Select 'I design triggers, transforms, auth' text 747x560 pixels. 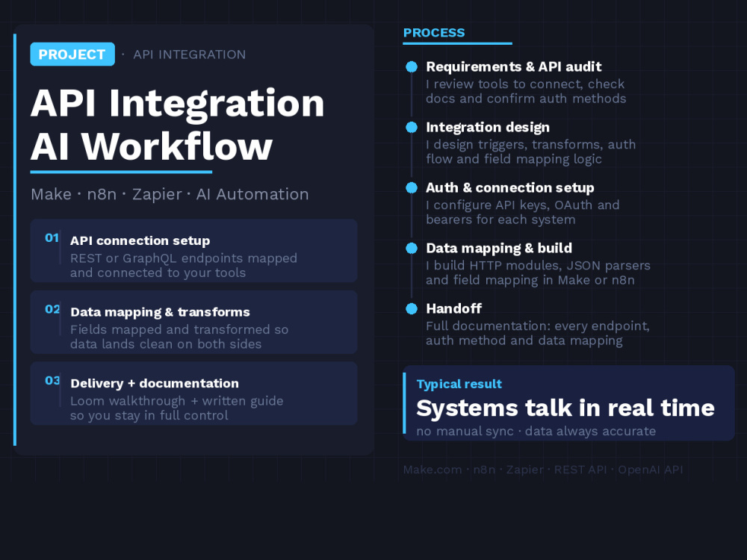click(530, 144)
